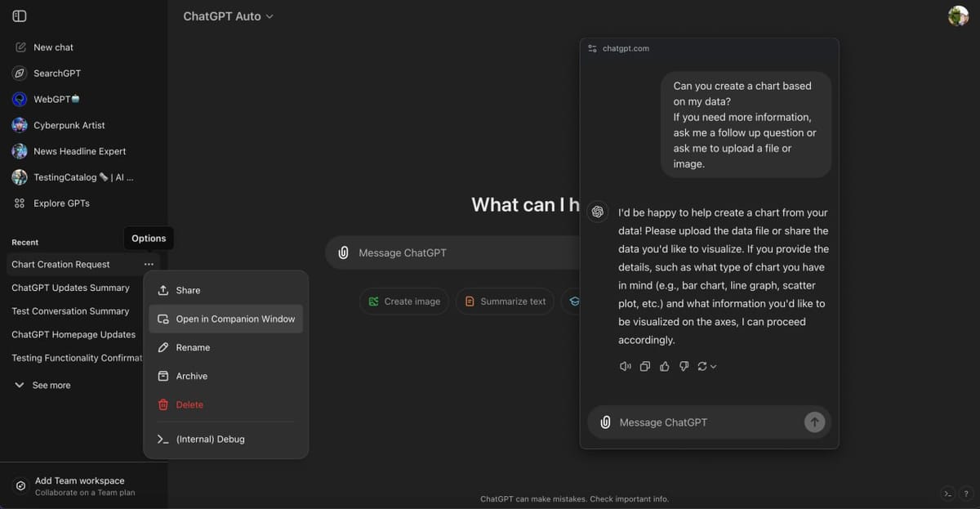Viewport: 980px width, 509px height.
Task: Click the help question mark icon
Action: 966,493
